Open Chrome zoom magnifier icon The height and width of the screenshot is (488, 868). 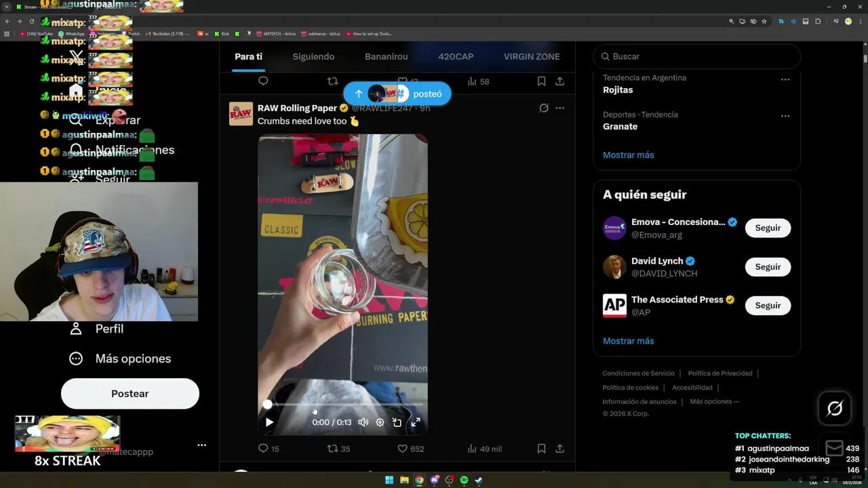pos(731,21)
